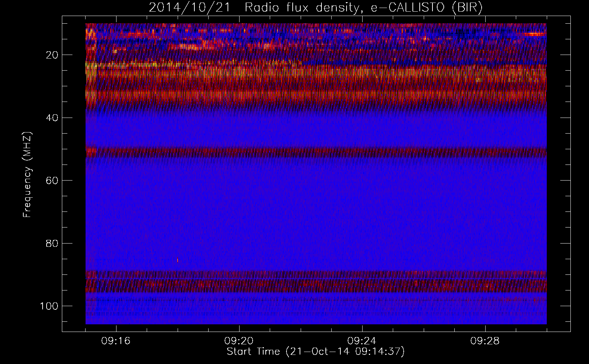589x364 pixels.
Task: Click the '09:20' time tick label
Action: [239, 341]
